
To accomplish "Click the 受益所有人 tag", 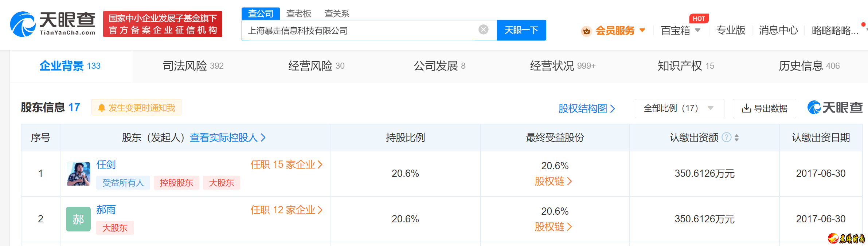I will 123,183.
